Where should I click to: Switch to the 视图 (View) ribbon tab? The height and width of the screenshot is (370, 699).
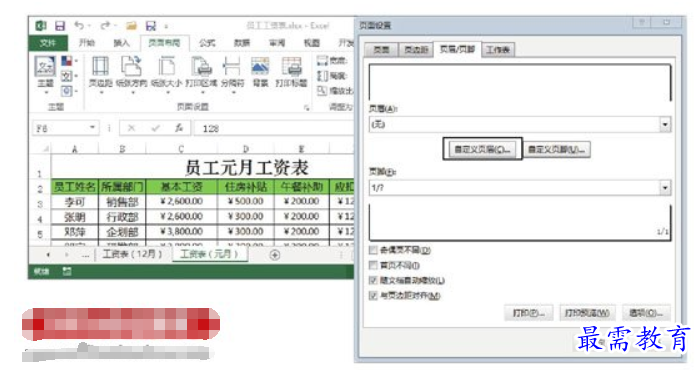[312, 43]
